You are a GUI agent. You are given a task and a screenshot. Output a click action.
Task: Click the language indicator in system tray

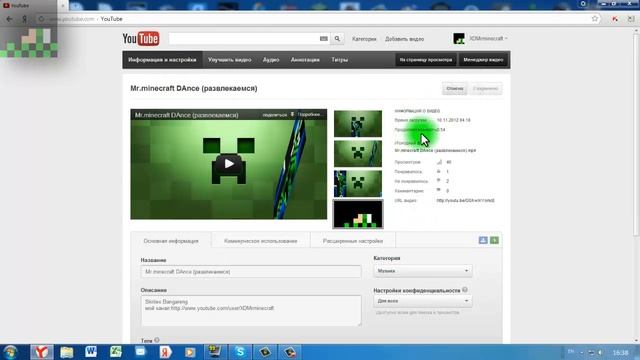pyautogui.click(x=571, y=351)
